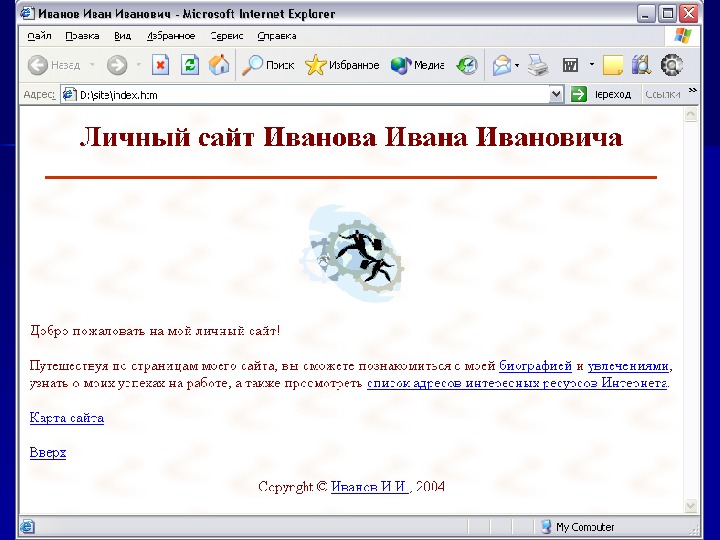The width and height of the screenshot is (720, 540).
Task: Click the Windows flag logo
Action: 682,36
